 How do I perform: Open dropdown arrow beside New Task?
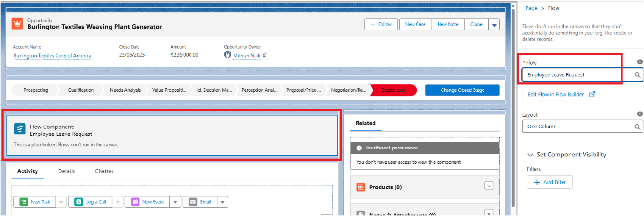coord(61,202)
